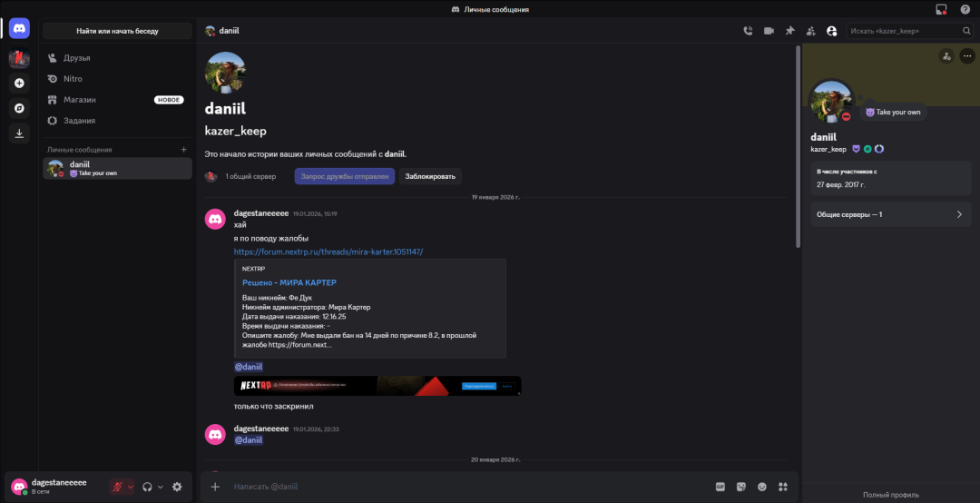Start a voice call with daniil
The image size is (980, 503).
748,31
